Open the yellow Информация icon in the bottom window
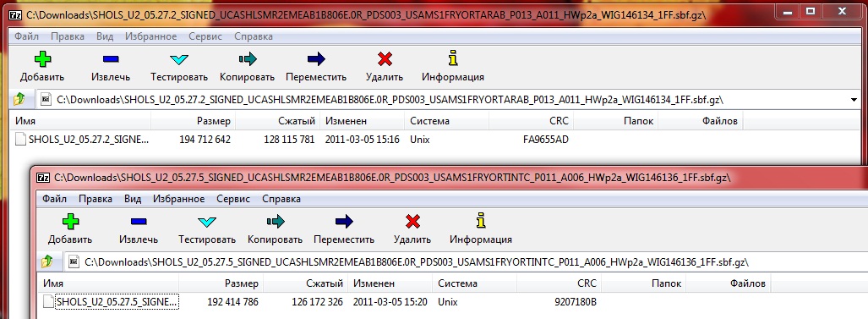Screen dimensions: 868x319 [x=481, y=220]
